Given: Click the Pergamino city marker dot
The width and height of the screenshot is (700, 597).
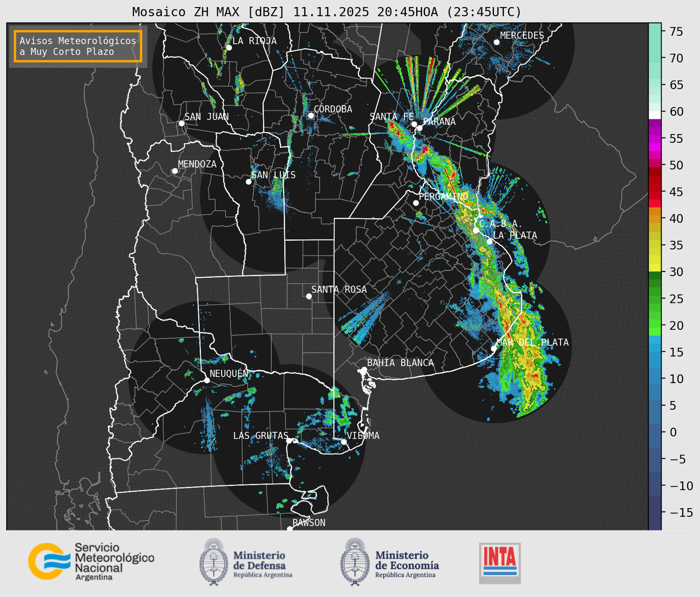Looking at the screenshot, I should 416,203.
